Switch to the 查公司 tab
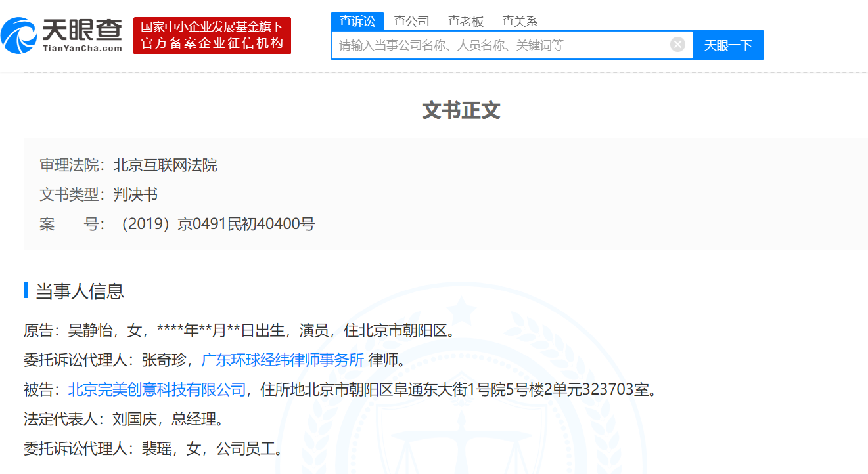The width and height of the screenshot is (868, 474). (411, 21)
